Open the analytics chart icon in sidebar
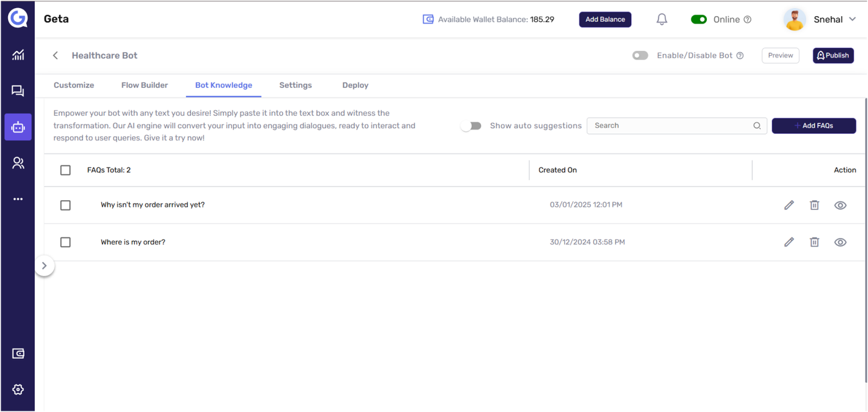868x412 pixels. tap(18, 55)
